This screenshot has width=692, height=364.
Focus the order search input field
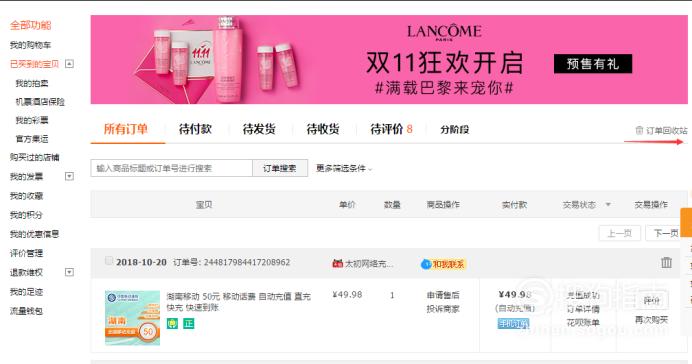point(172,168)
